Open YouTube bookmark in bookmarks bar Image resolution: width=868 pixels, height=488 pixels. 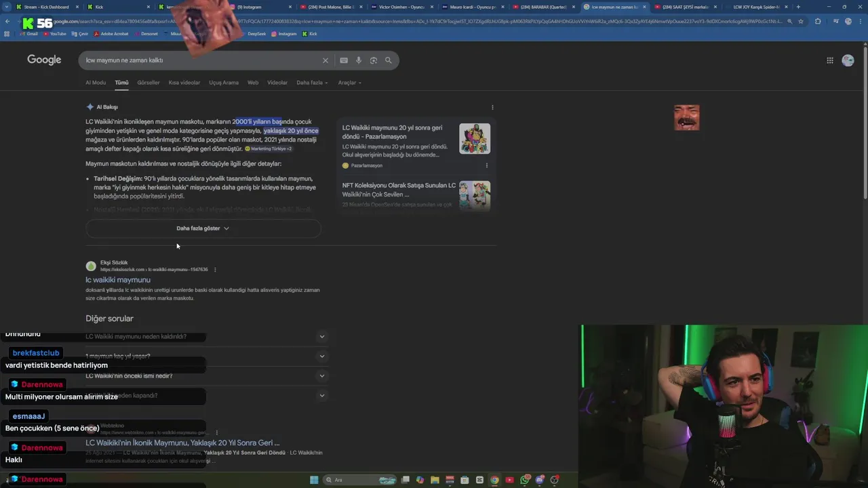55,33
